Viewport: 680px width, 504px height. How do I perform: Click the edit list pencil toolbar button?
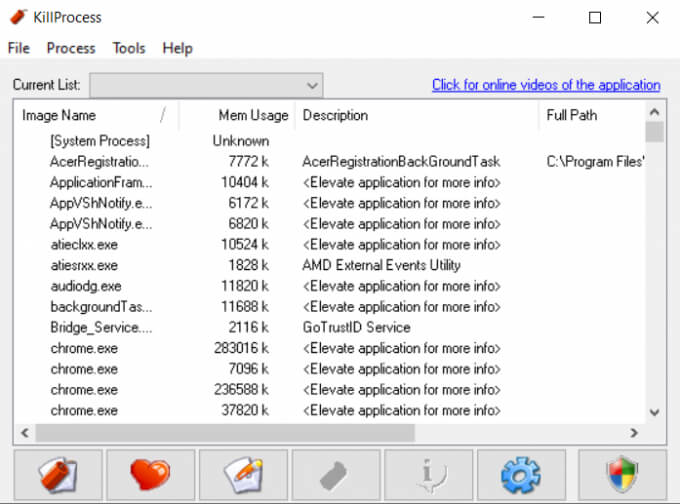pyautogui.click(x=243, y=475)
